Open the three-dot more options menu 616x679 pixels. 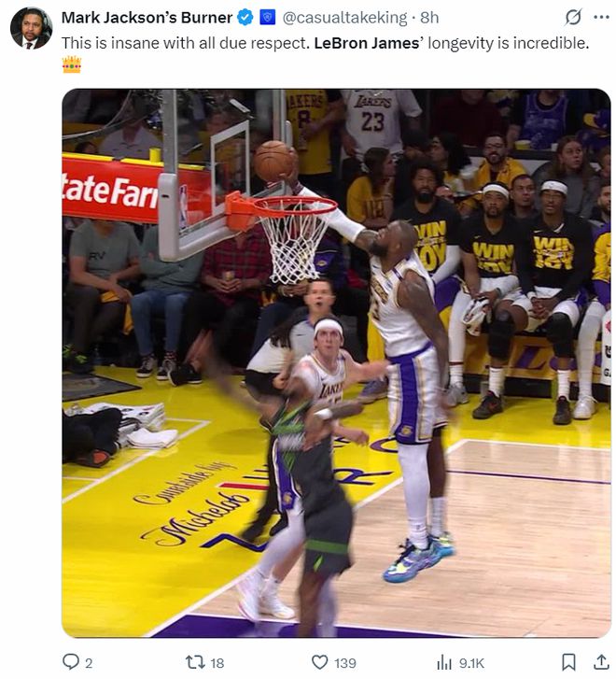click(x=601, y=18)
